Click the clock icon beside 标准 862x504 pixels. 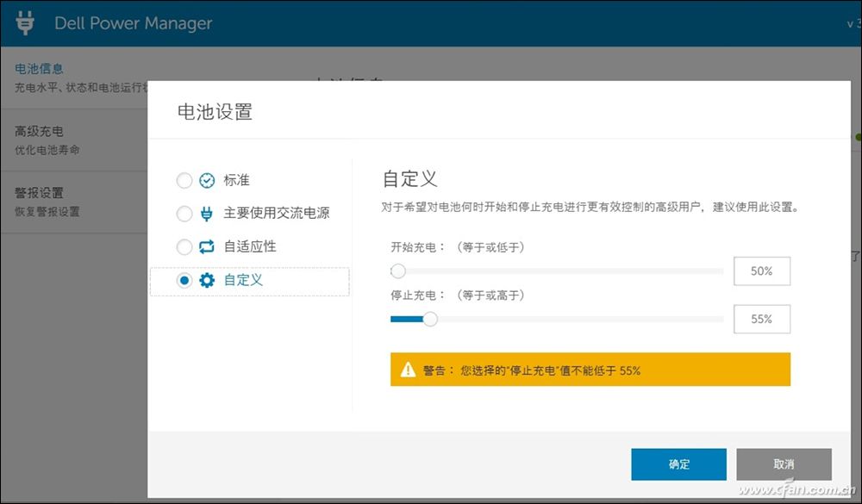tap(207, 180)
